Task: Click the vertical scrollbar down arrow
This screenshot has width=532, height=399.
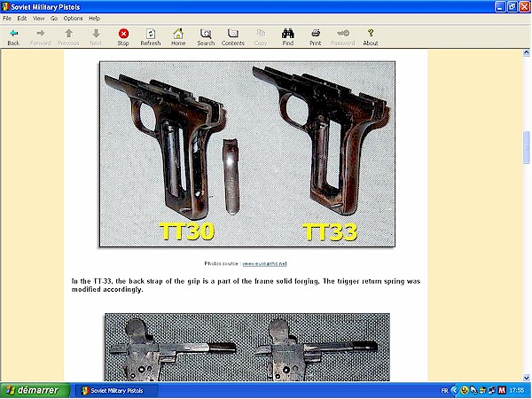Action: click(x=526, y=378)
